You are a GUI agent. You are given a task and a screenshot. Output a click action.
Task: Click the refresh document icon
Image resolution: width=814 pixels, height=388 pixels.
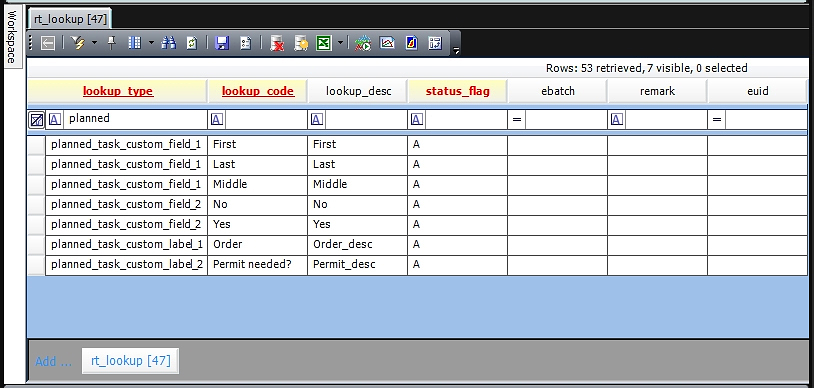(x=192, y=43)
